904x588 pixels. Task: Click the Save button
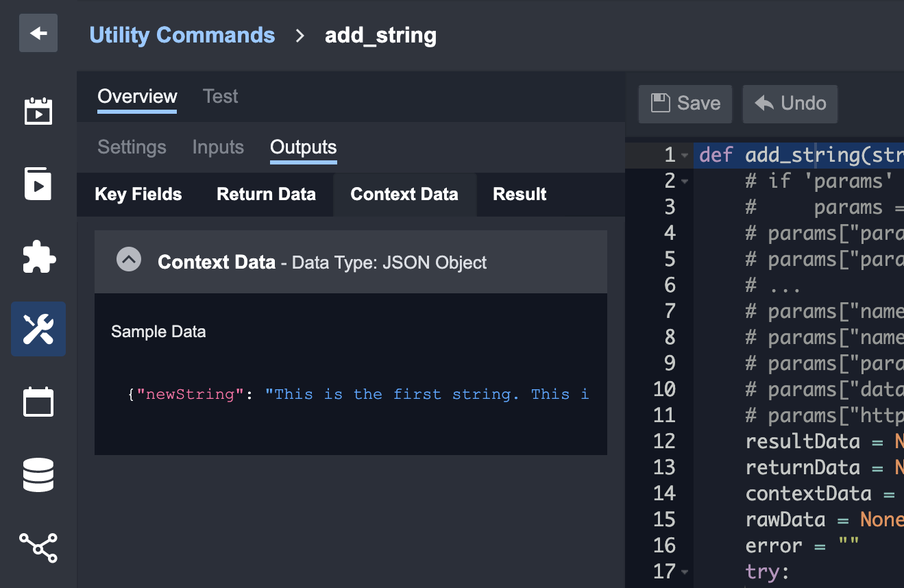pyautogui.click(x=685, y=103)
